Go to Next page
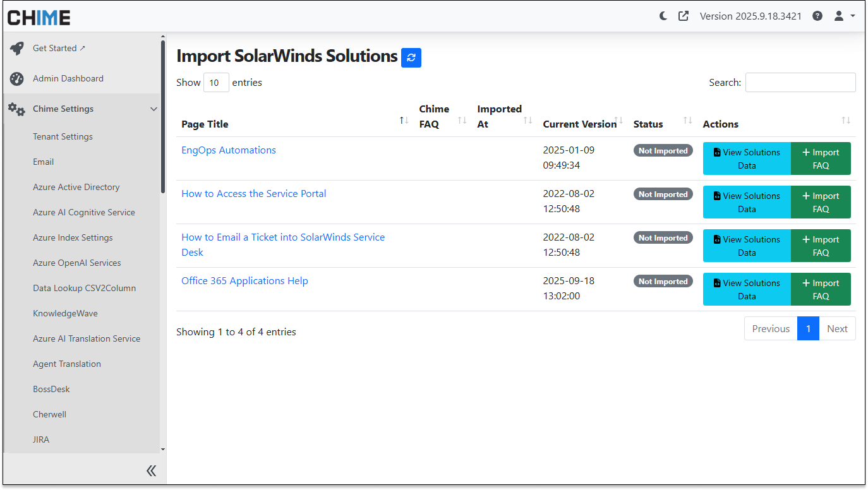 (x=837, y=329)
